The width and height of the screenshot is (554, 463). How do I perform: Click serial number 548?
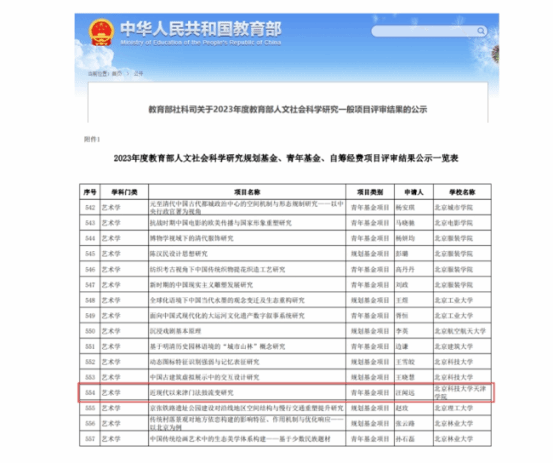coord(90,300)
